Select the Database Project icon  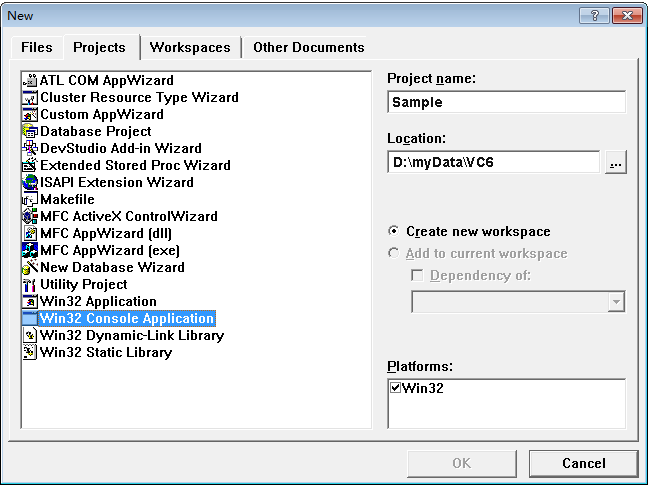click(30, 131)
